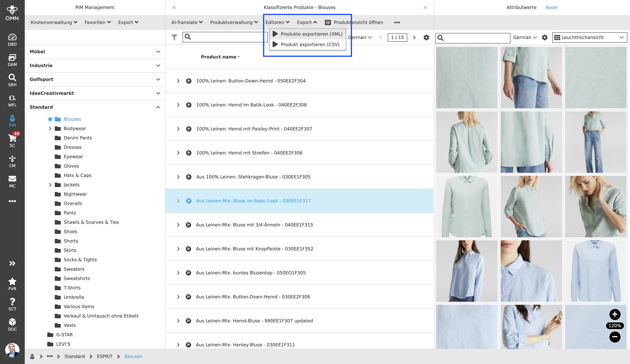
Task: Zoom out with the minus button
Action: (615, 337)
